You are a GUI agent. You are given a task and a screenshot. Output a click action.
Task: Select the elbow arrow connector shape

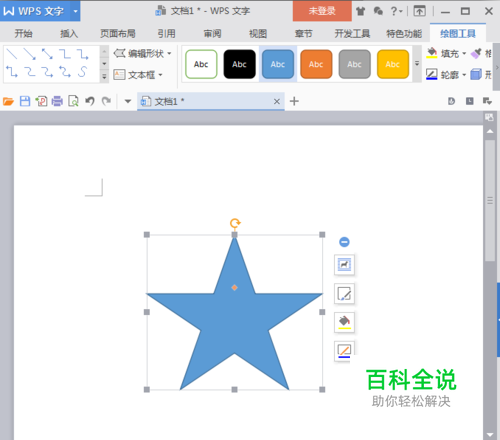(83, 54)
